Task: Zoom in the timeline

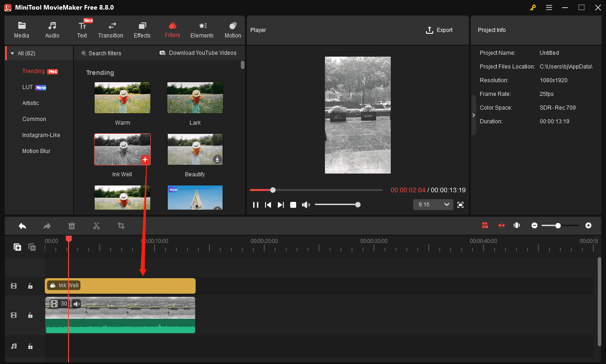Action: 588,226
